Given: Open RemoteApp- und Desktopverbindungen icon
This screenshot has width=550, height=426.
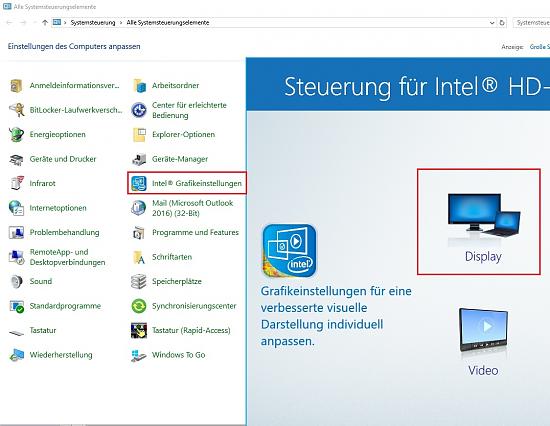Looking at the screenshot, I should [16, 257].
